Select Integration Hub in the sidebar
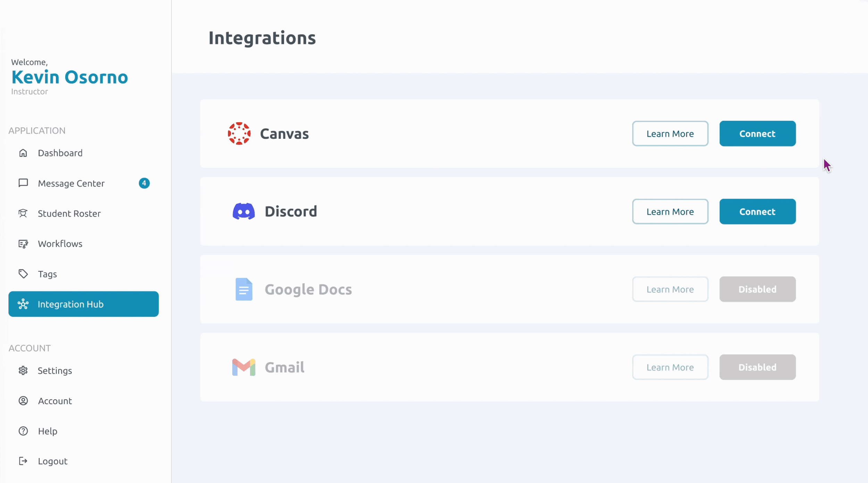Screen dimensions: 868x483 [x=83, y=304]
